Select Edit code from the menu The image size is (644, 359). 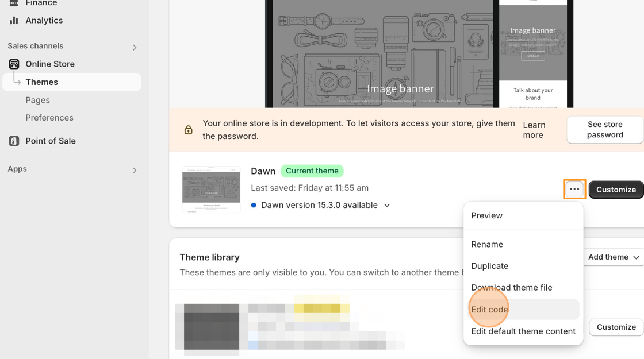tap(489, 310)
